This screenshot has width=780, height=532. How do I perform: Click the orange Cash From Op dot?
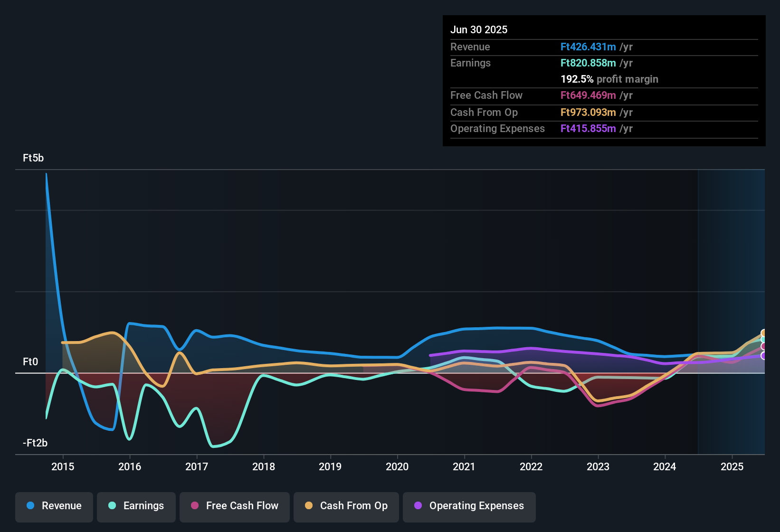(309, 505)
